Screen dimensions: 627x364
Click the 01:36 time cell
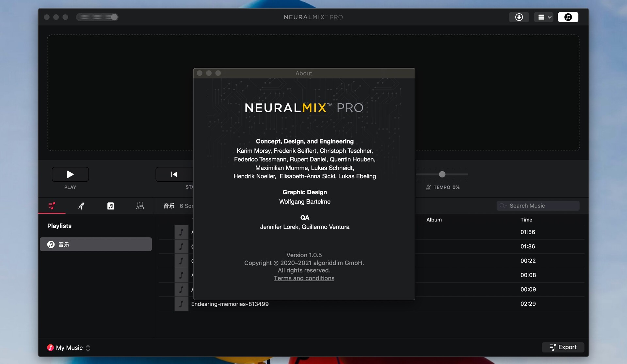(528, 247)
